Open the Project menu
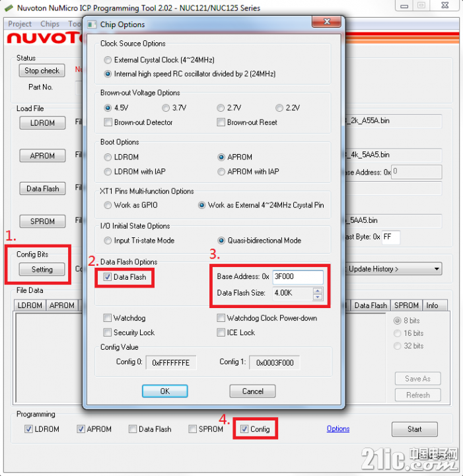463x476 pixels. point(20,24)
